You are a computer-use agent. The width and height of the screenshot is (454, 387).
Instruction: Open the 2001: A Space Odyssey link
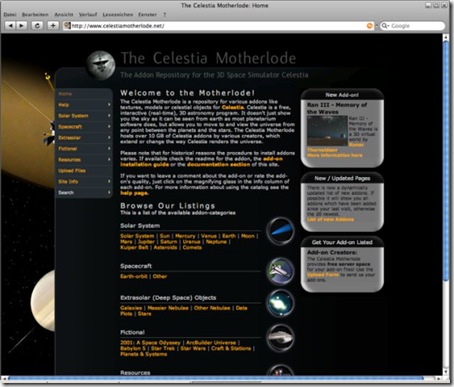[x=150, y=343]
